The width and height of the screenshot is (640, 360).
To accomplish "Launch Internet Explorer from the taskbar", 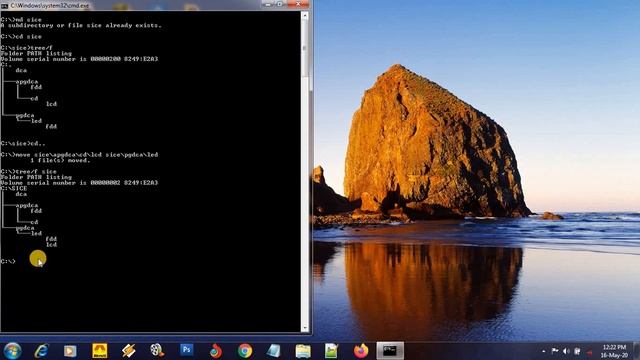I will point(41,351).
